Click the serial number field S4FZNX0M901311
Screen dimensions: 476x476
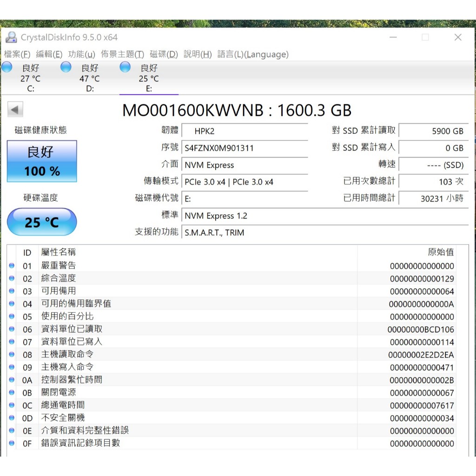click(245, 148)
